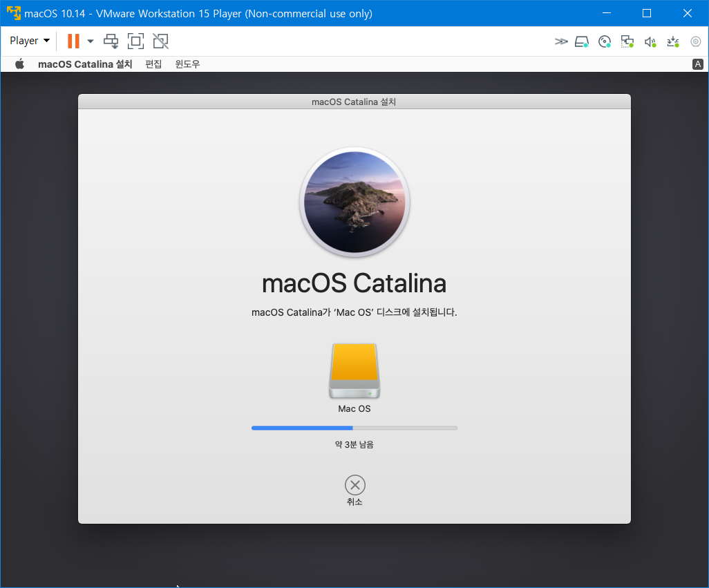Toggle the sound card device icon

point(650,42)
